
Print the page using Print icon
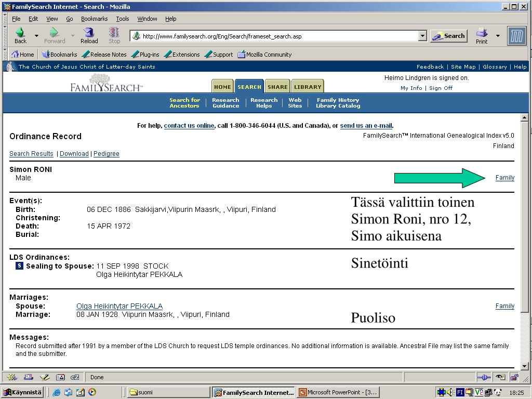pos(482,36)
